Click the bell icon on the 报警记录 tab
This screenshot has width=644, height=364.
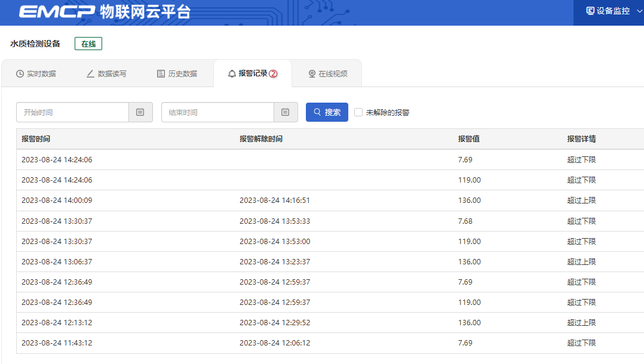231,73
